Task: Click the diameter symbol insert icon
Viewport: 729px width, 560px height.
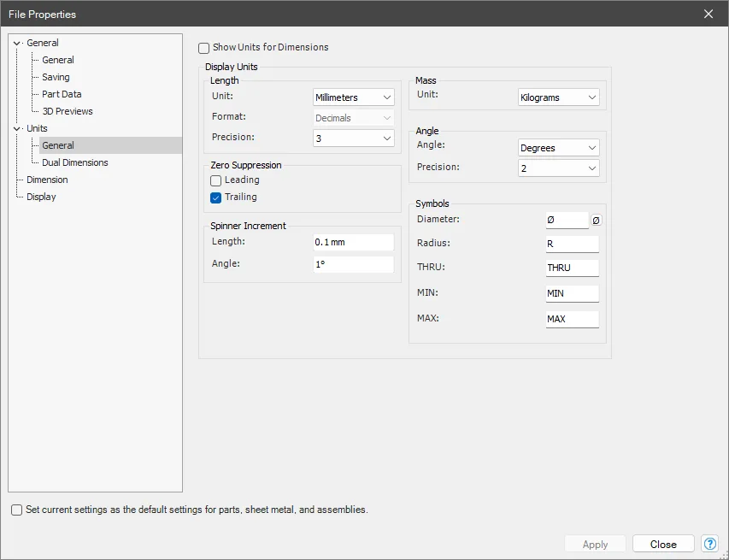Action: pos(596,220)
